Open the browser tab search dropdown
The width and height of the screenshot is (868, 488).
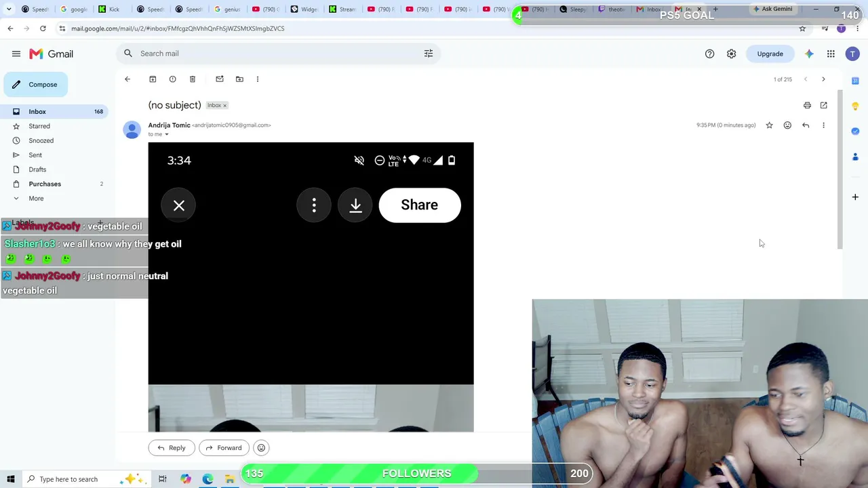[9, 9]
